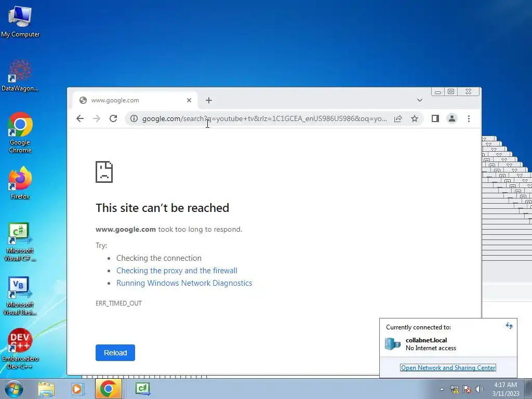Bookmark this tab with the star icon

tap(414, 118)
